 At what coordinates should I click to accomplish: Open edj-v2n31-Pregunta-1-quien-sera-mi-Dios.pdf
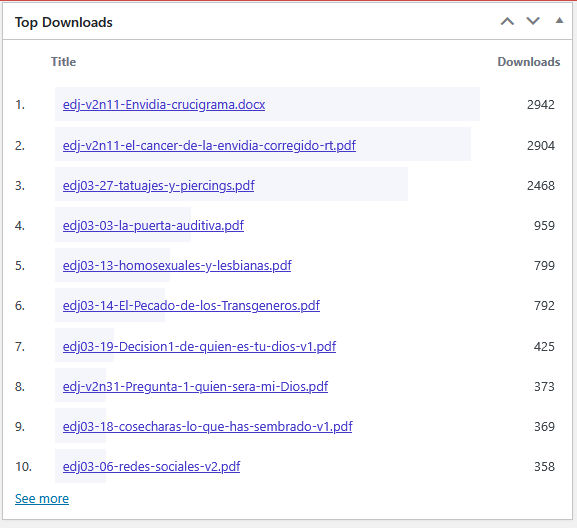pos(195,387)
